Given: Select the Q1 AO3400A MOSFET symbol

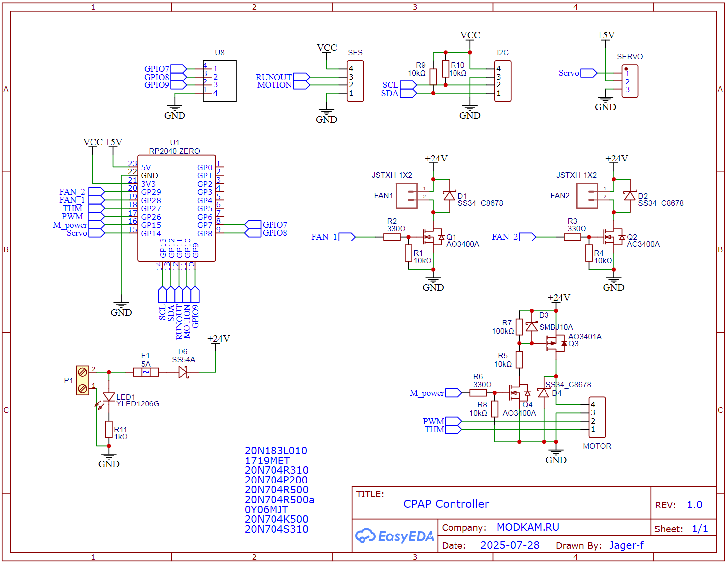Looking at the screenshot, I should click(432, 237).
